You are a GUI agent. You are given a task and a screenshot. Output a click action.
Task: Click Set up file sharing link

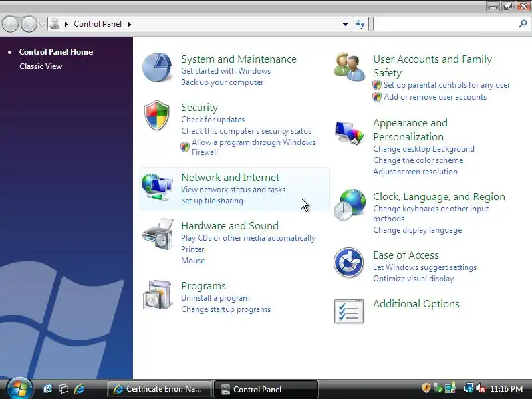click(x=212, y=201)
